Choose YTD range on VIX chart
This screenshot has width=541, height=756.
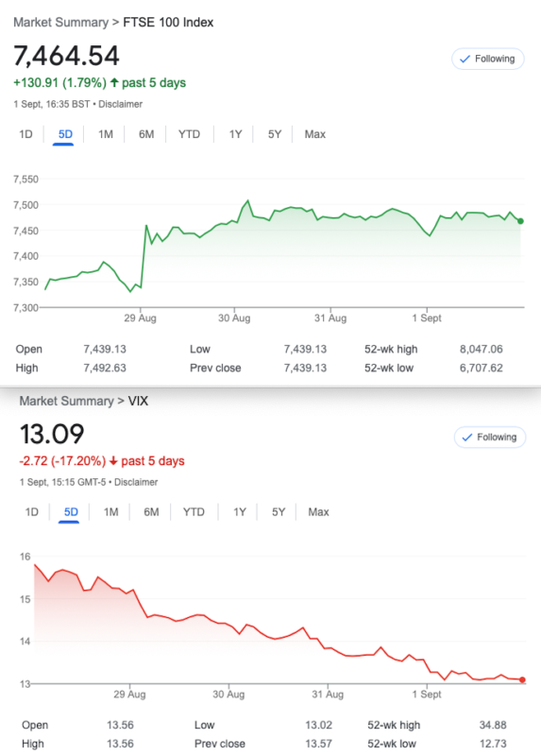(x=194, y=512)
